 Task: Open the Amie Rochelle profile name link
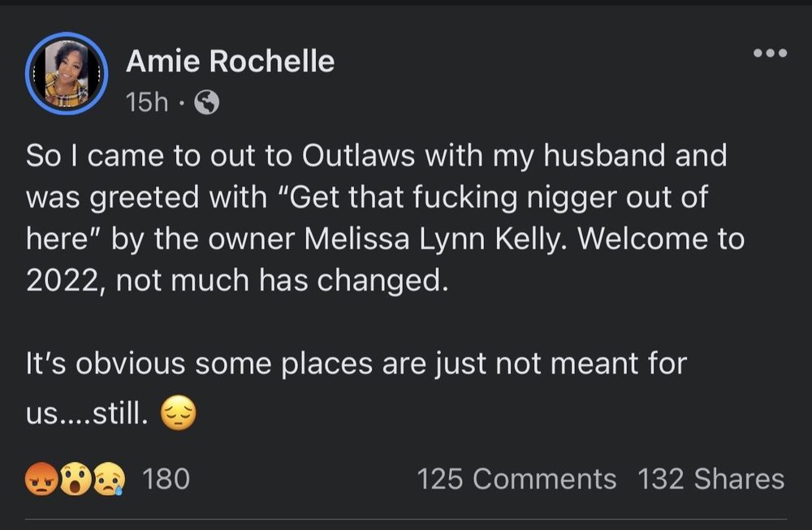[230, 62]
